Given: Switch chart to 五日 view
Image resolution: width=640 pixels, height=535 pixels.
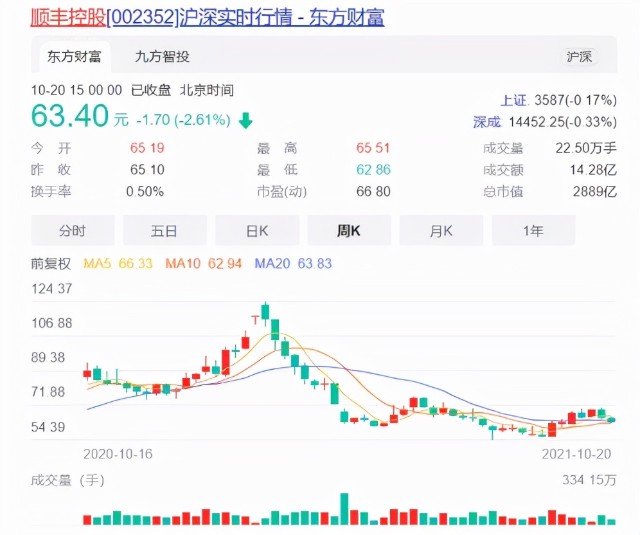Looking at the screenshot, I should 164,231.
